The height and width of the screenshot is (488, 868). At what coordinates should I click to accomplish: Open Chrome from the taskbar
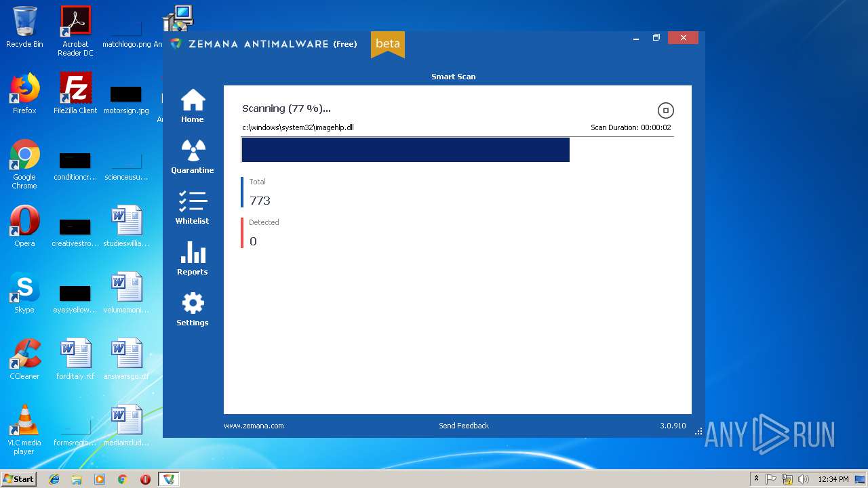click(x=123, y=479)
